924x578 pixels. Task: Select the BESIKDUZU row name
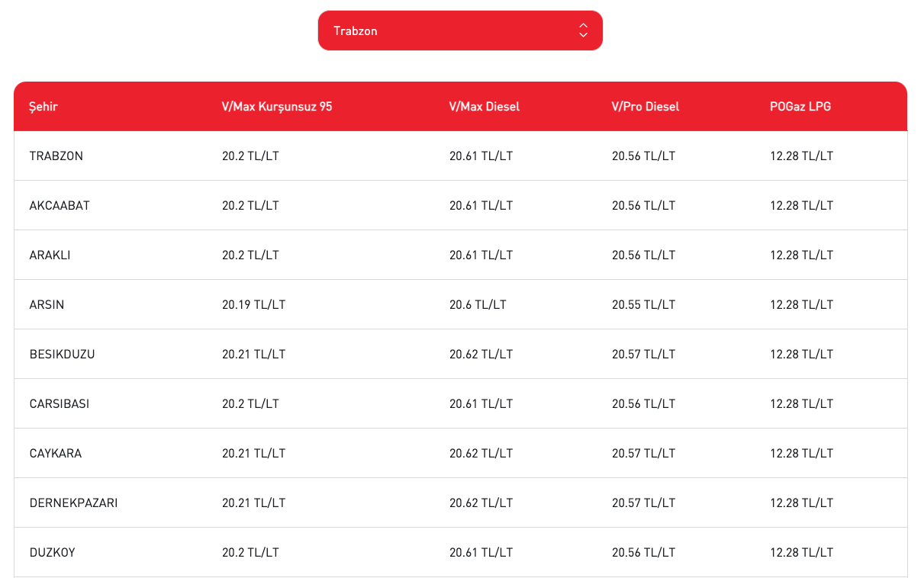coord(62,355)
